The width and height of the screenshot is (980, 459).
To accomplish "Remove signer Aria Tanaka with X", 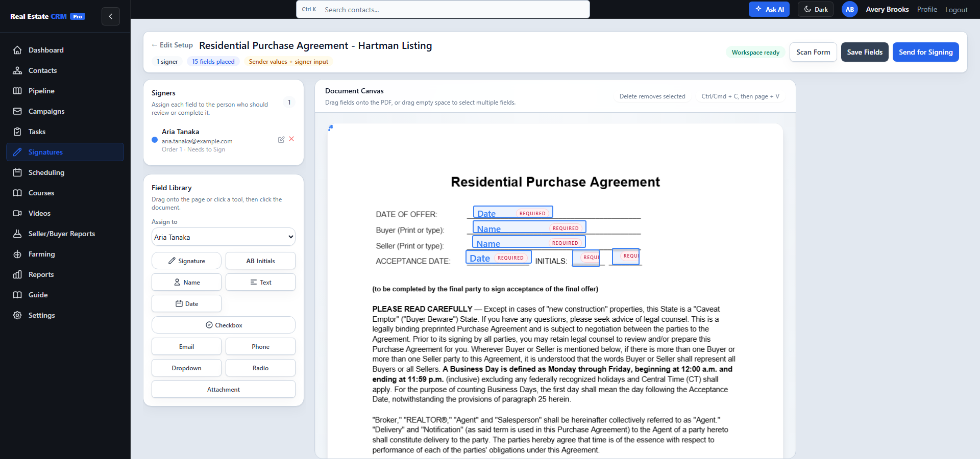I will tap(291, 139).
